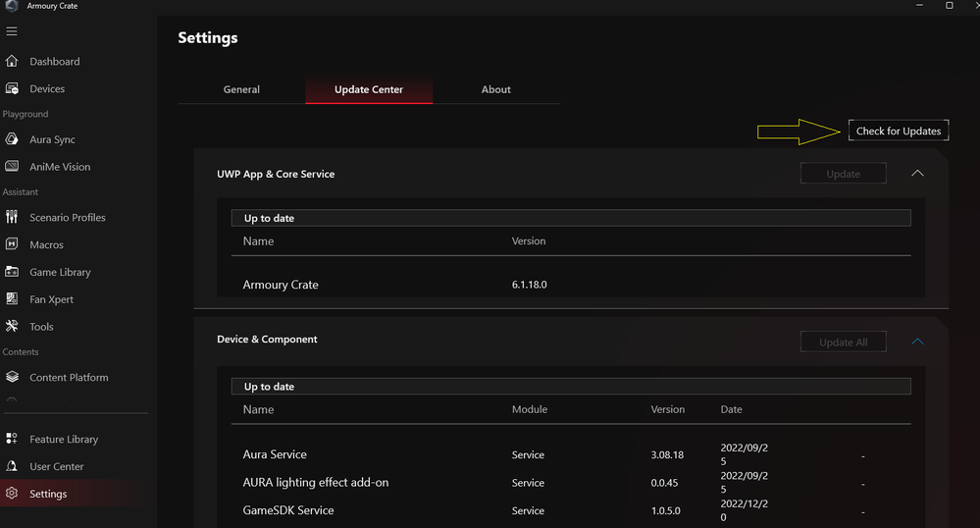Open the Tools section
Screen dimensions: 980x528
pyautogui.click(x=41, y=327)
